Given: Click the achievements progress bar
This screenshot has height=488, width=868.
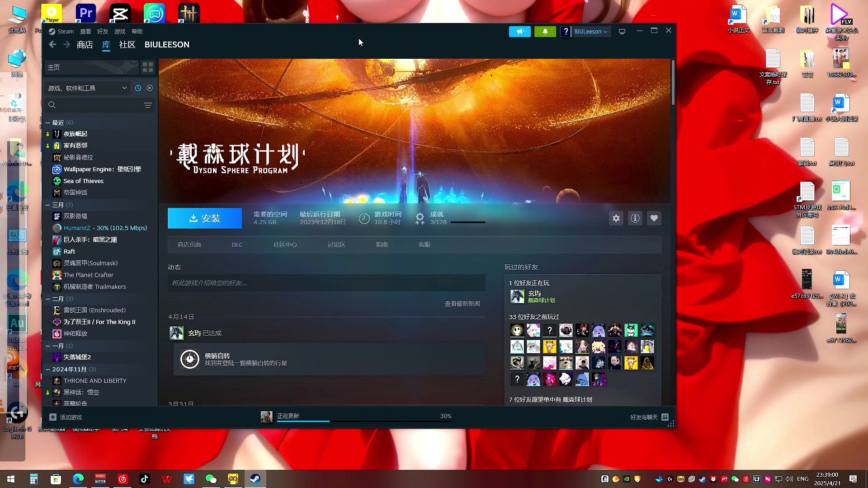Looking at the screenshot, I should click(x=467, y=222).
